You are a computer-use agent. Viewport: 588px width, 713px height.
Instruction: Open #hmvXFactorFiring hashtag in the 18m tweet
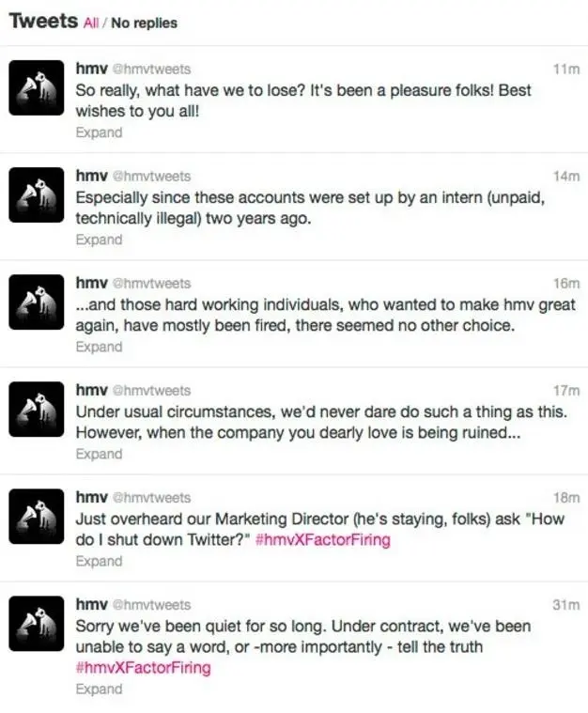click(x=321, y=540)
